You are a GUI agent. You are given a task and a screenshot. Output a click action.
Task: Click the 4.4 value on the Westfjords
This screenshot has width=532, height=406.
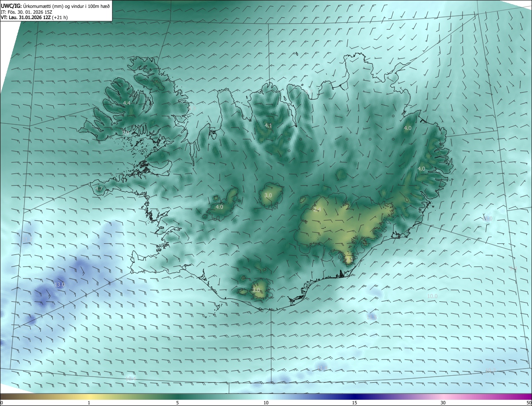[127, 103]
